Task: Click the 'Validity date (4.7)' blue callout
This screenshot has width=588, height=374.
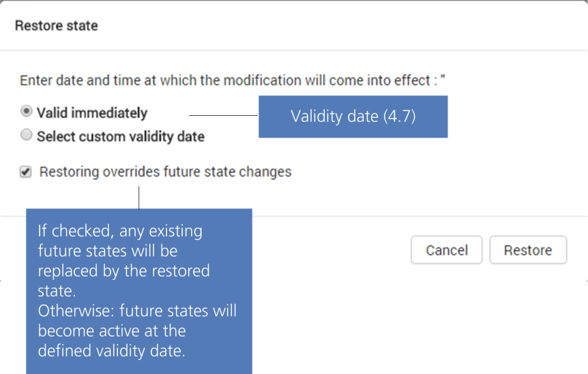Action: pos(353,116)
